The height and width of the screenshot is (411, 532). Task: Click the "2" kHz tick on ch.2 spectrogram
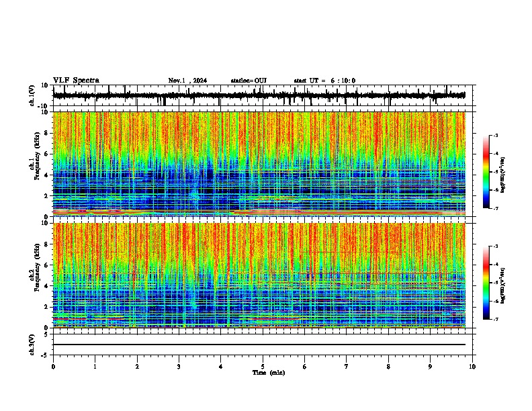click(46, 307)
